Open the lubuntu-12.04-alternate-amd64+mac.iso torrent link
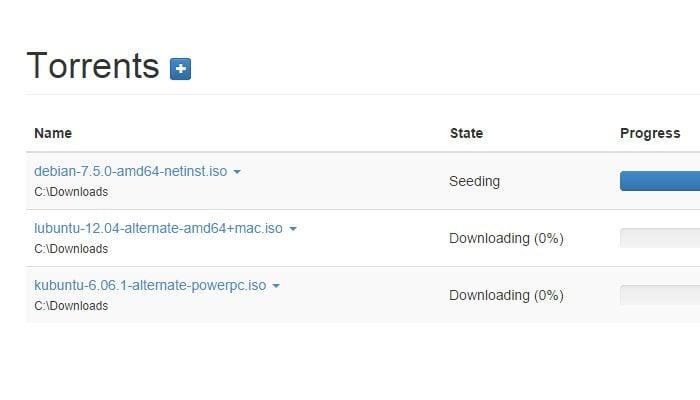This screenshot has height=400, width=700. click(158, 229)
